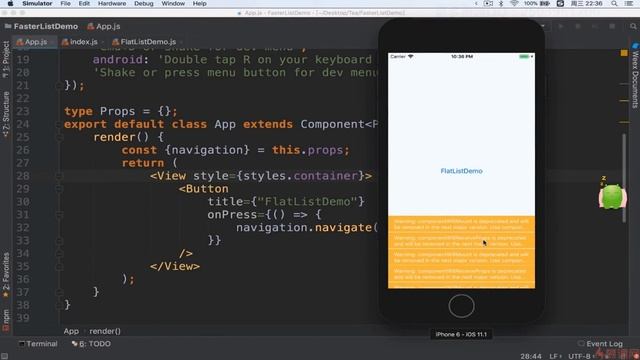Click the yellow warning indicator atop editor gutter
The width and height of the screenshot is (640, 360).
point(624,53)
